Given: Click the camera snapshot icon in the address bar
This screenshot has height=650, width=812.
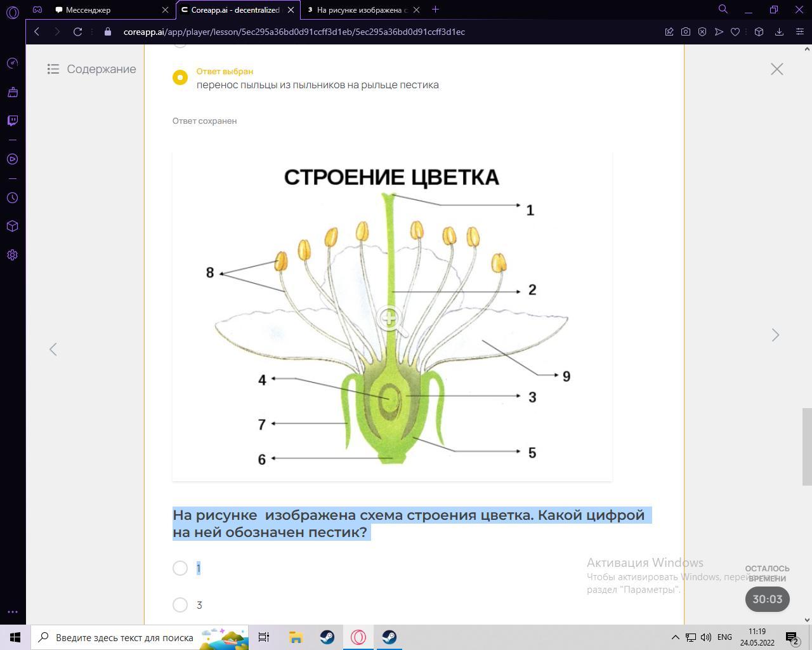Looking at the screenshot, I should pos(686,32).
